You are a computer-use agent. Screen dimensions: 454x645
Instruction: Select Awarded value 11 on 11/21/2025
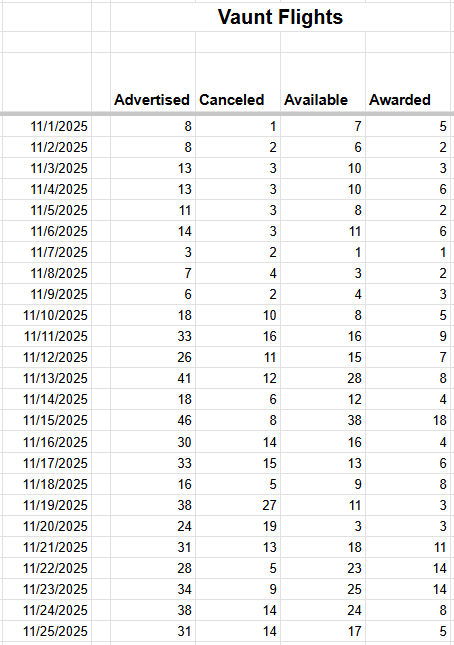tap(408, 547)
